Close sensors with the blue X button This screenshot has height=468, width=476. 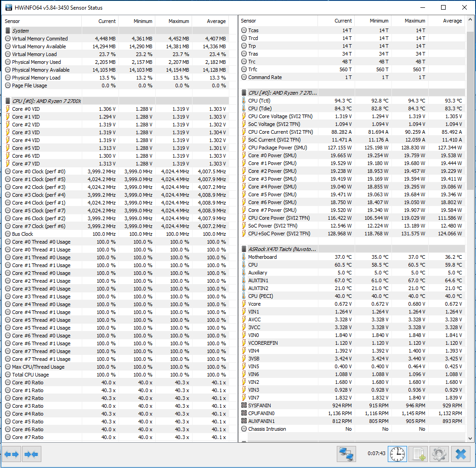tap(460, 454)
